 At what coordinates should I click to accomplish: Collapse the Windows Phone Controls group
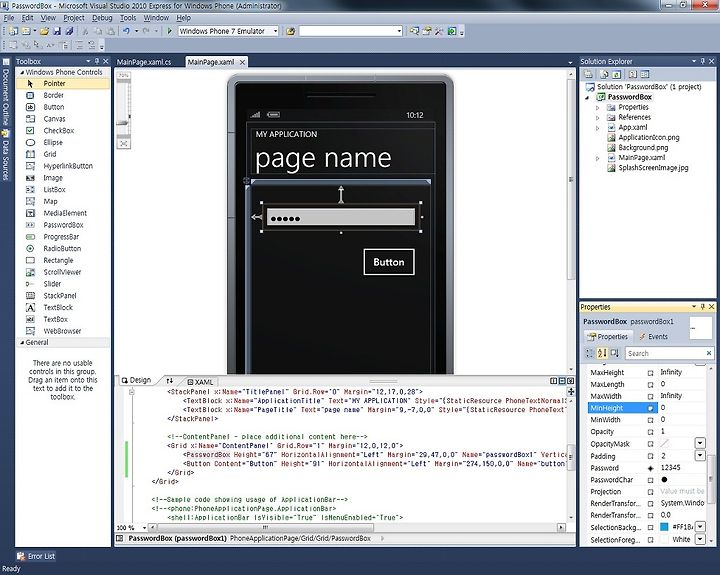point(22,72)
